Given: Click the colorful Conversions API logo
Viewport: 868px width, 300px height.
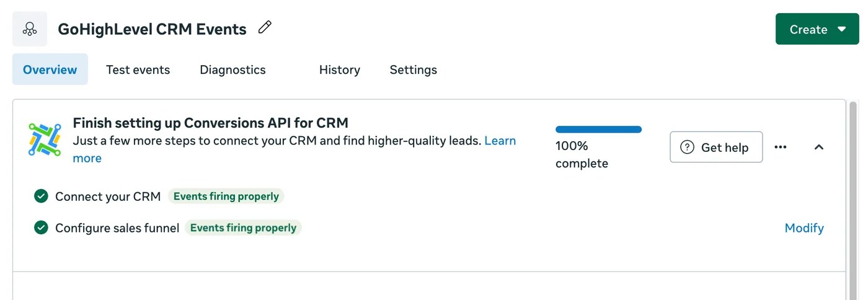Looking at the screenshot, I should (45, 139).
